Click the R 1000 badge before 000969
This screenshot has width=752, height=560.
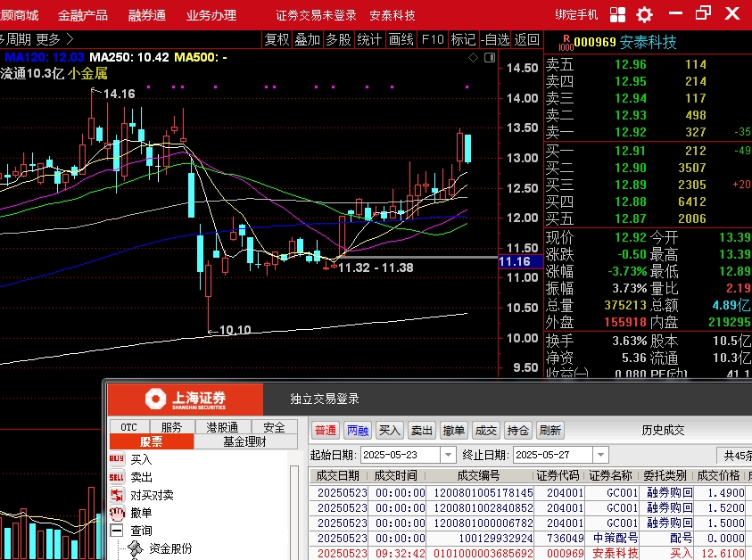(x=566, y=43)
